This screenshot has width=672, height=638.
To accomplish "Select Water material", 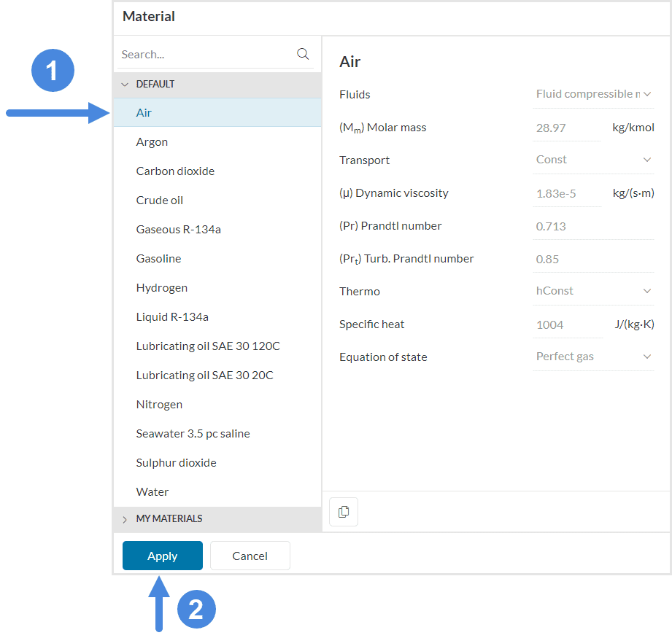I will pos(152,492).
